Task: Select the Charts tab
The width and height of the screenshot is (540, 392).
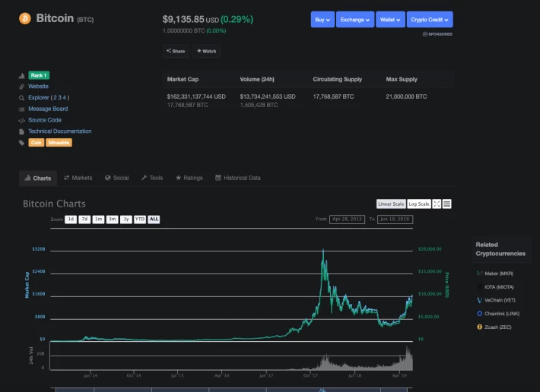Action: 38,178
